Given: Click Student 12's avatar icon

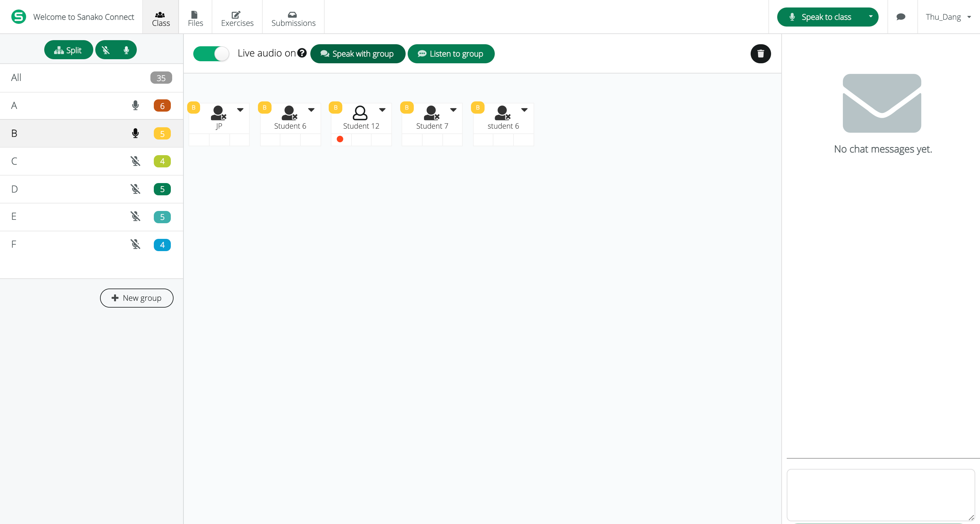Looking at the screenshot, I should coord(360,113).
